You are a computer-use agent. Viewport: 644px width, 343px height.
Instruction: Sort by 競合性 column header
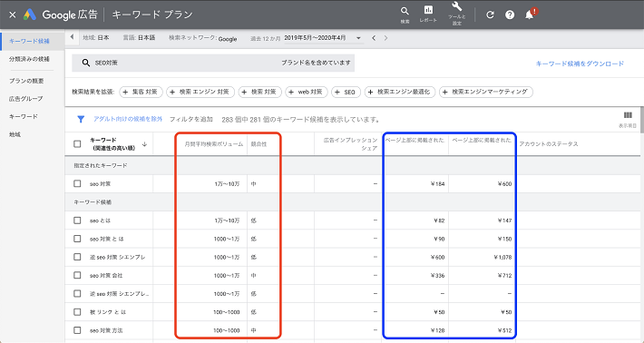click(x=259, y=144)
